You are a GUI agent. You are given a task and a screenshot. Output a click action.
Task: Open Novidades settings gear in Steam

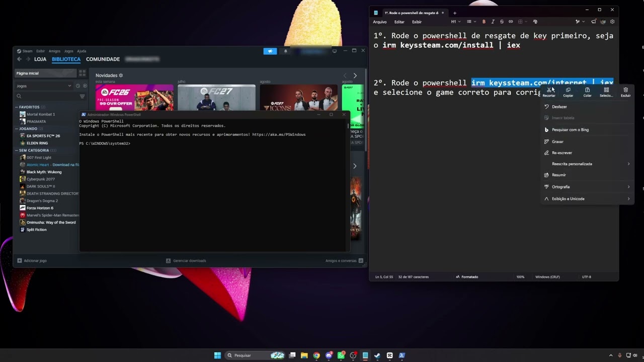pyautogui.click(x=121, y=75)
